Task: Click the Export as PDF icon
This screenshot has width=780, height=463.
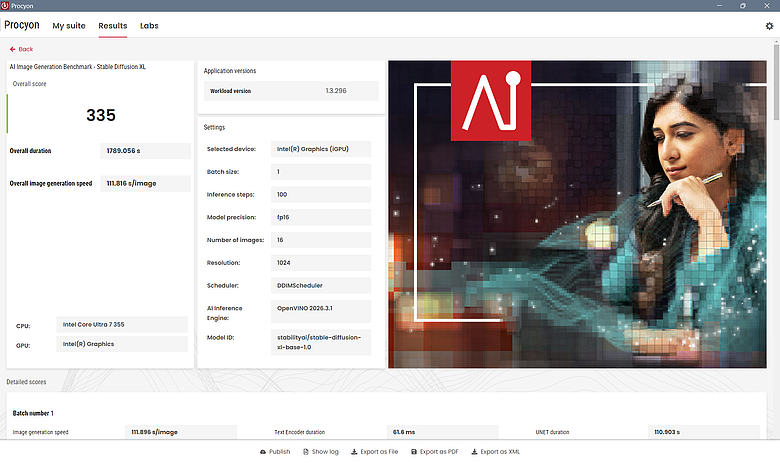Action: click(x=414, y=452)
